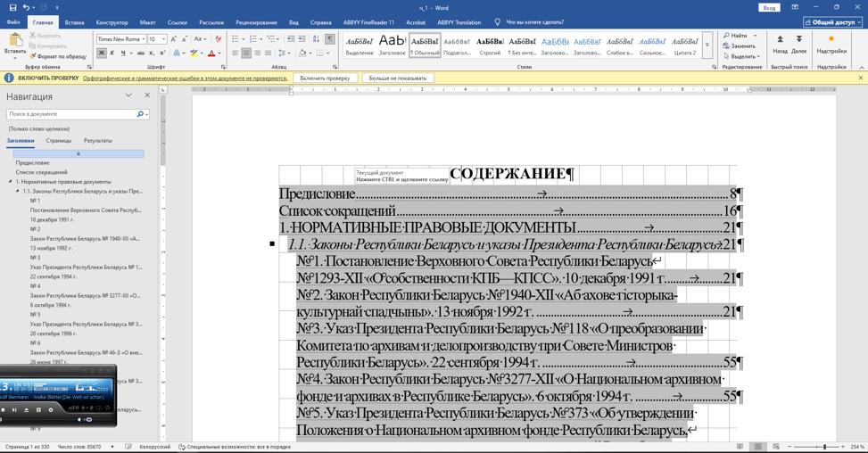The width and height of the screenshot is (868, 453).
Task: Click the Paste (Вставить) clipboard icon
Action: tap(15, 40)
